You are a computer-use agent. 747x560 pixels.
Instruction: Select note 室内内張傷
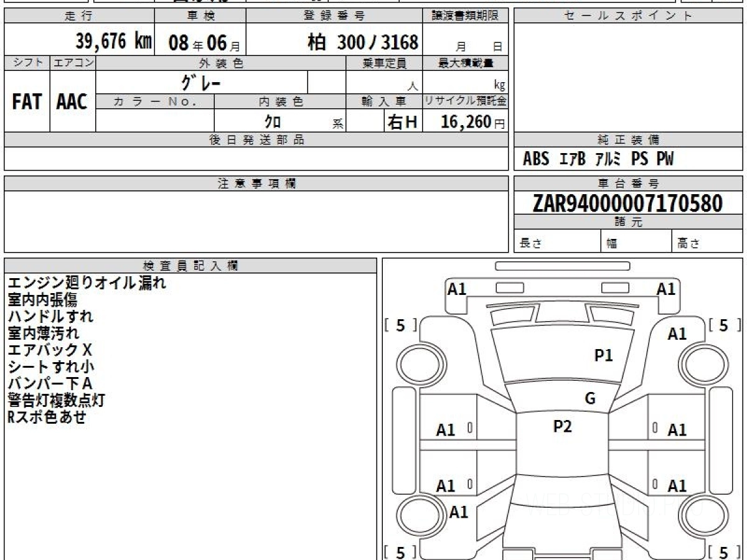43,300
